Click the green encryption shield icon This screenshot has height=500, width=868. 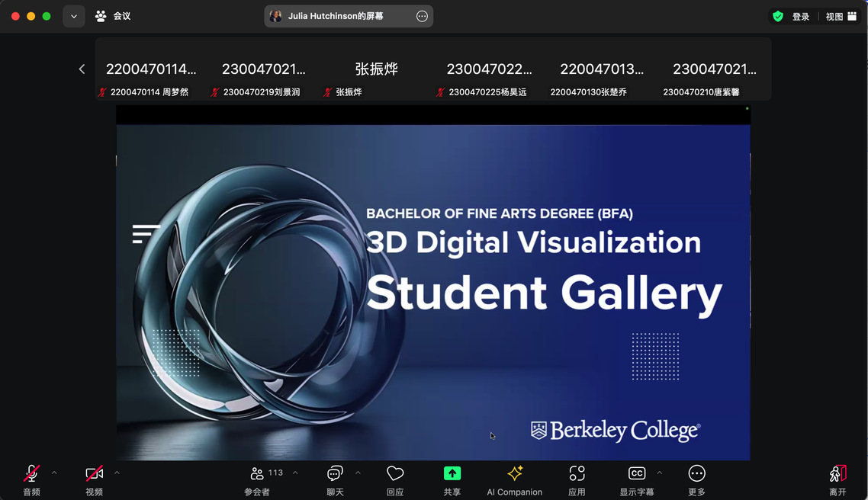(x=778, y=17)
